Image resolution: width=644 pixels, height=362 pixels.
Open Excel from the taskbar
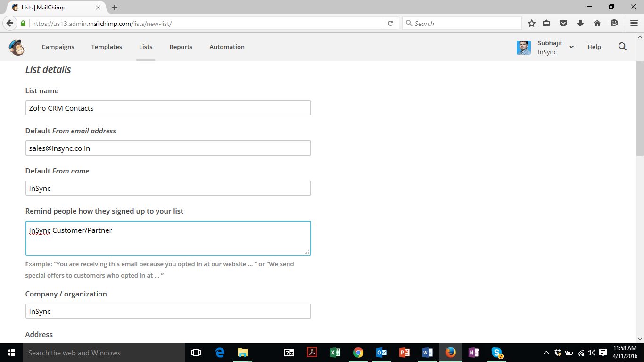(x=335, y=353)
